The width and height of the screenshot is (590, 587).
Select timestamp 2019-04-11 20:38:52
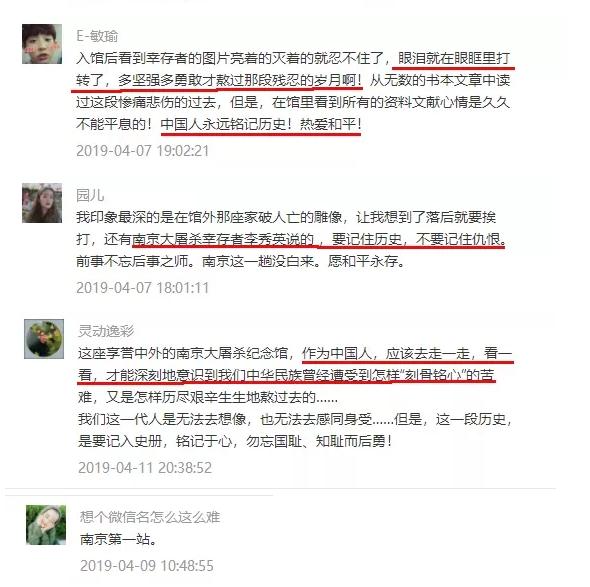click(x=145, y=467)
